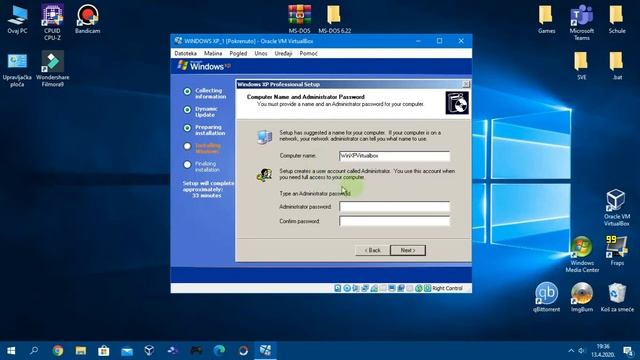The image size is (640, 360).
Task: Select the MS-DOS WinRAR archive on desktop
Action: (300, 19)
